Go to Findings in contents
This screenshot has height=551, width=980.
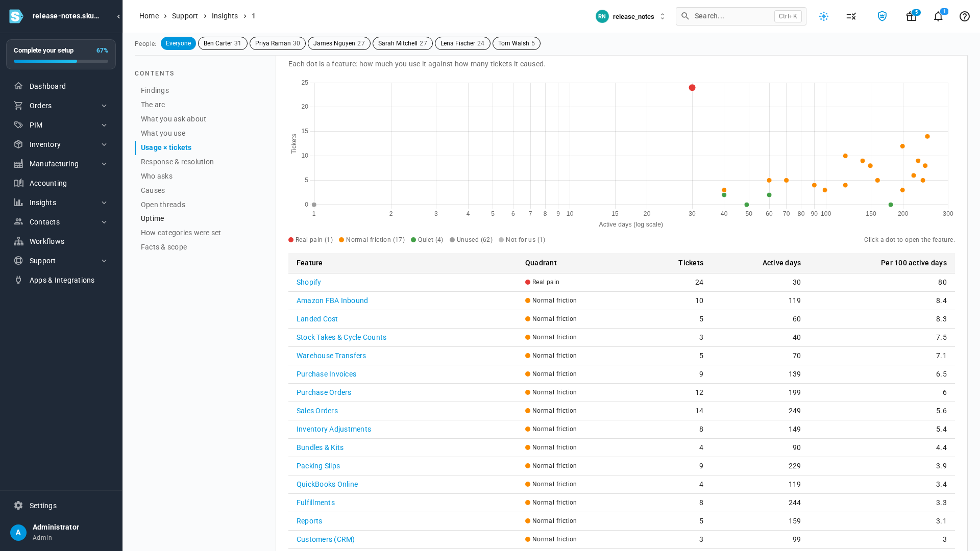155,90
